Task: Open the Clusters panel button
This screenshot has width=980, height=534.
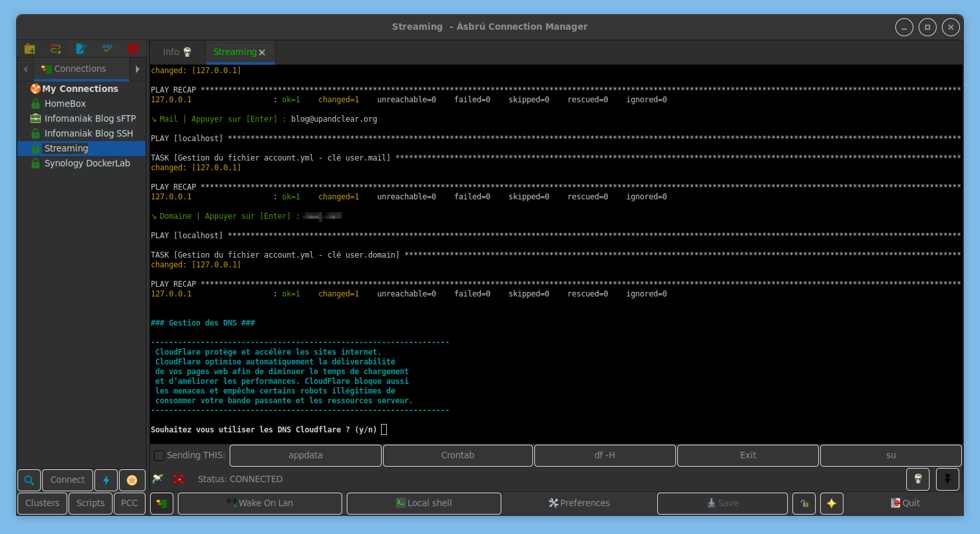Action: point(42,503)
